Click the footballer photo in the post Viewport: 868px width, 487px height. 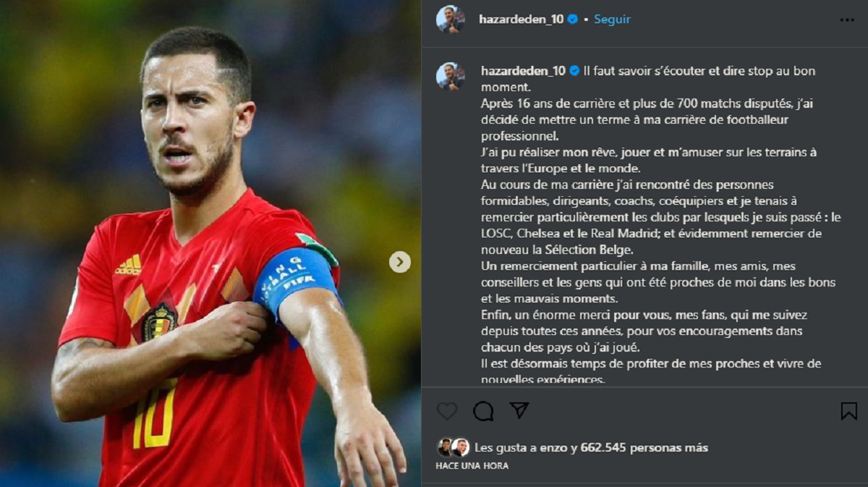(210, 243)
